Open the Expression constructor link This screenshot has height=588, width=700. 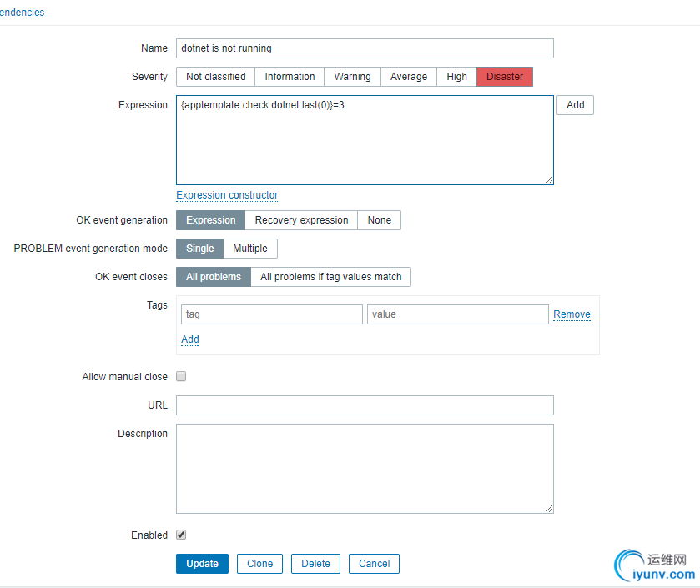tap(227, 195)
